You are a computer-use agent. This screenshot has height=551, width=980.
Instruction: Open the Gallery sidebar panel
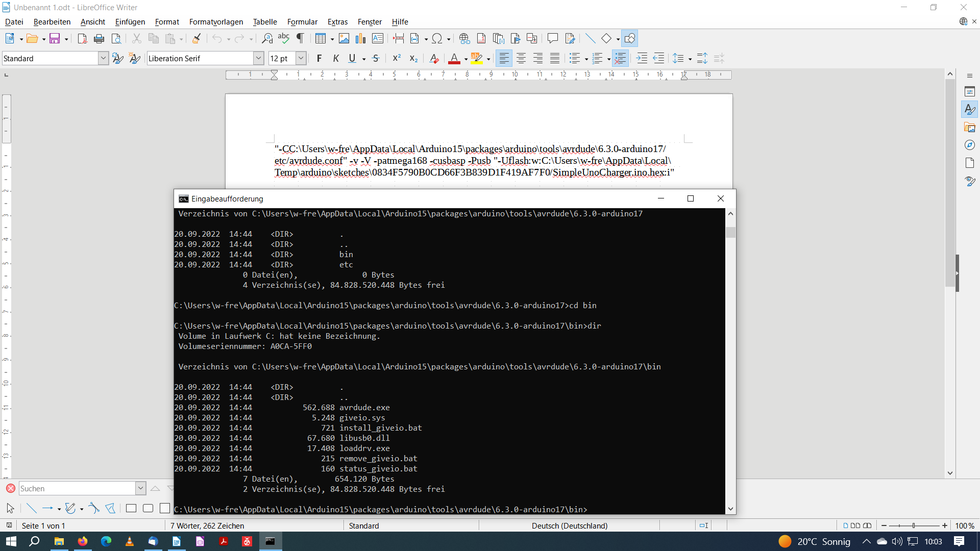(x=970, y=127)
